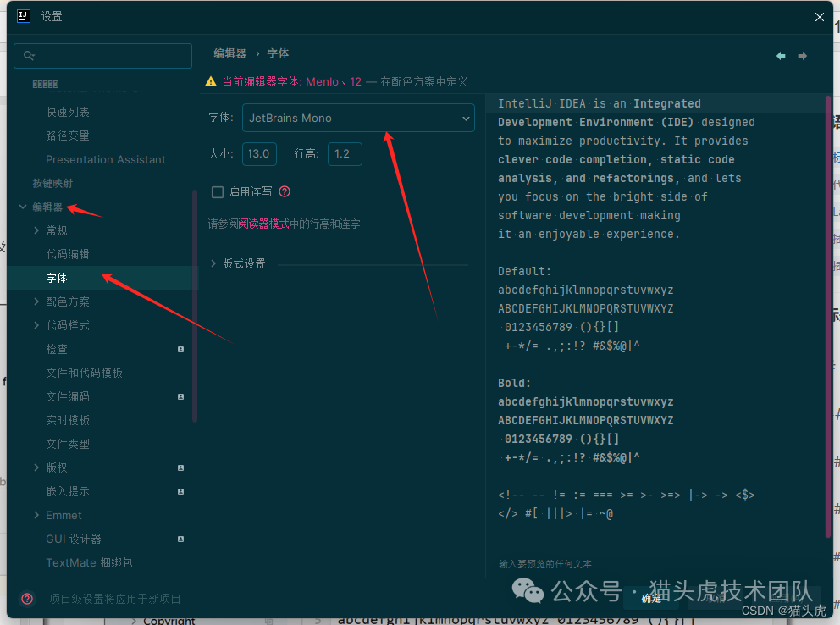
Task: Click the ligatures help question mark icon
Action: click(285, 191)
